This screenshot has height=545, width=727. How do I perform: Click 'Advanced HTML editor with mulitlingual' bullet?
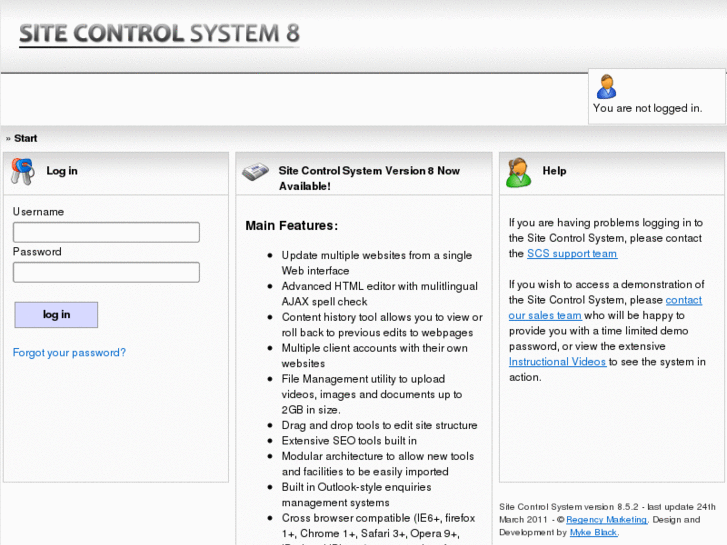pyautogui.click(x=379, y=294)
